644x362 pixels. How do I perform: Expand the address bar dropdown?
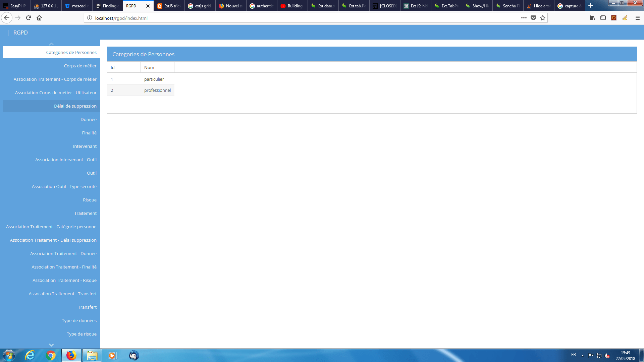[523, 18]
